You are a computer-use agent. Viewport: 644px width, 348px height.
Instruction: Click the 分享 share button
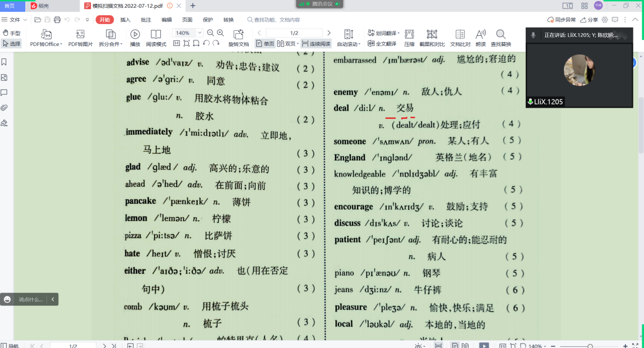click(589, 20)
